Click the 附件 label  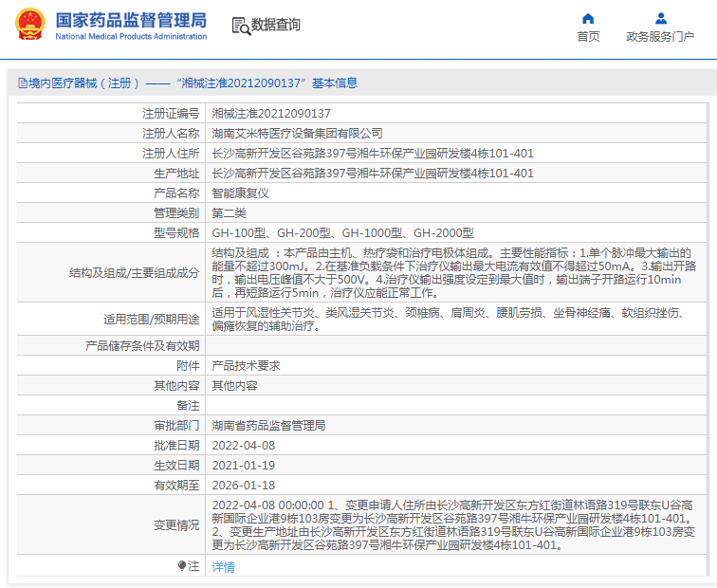click(x=188, y=366)
